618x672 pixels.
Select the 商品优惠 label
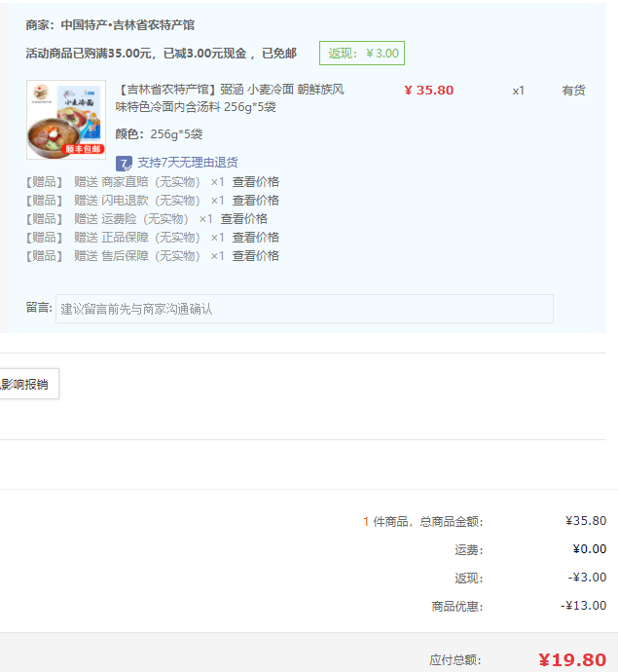click(x=457, y=607)
